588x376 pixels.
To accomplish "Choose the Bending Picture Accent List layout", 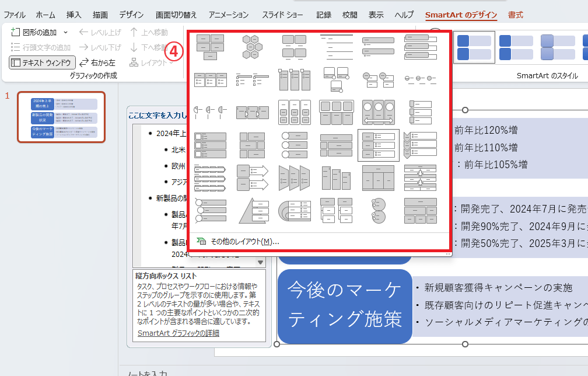I will (337, 79).
